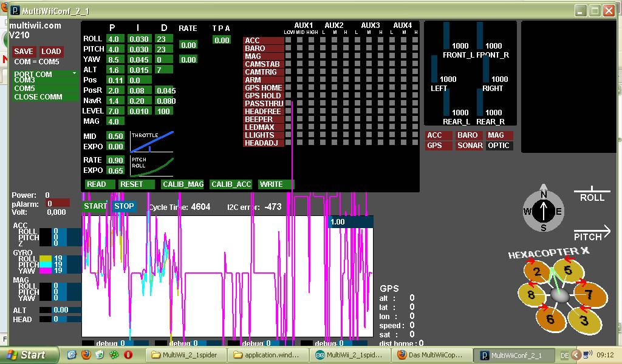Toggle CAMSTAB checkbox for AUX3 L
Image resolution: width=622 pixels, height=364 pixels.
(x=357, y=63)
